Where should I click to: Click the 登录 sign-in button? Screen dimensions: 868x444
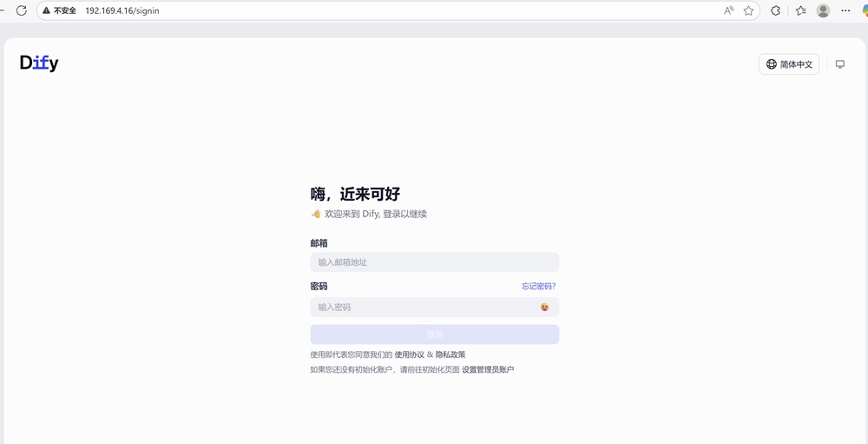click(435, 335)
